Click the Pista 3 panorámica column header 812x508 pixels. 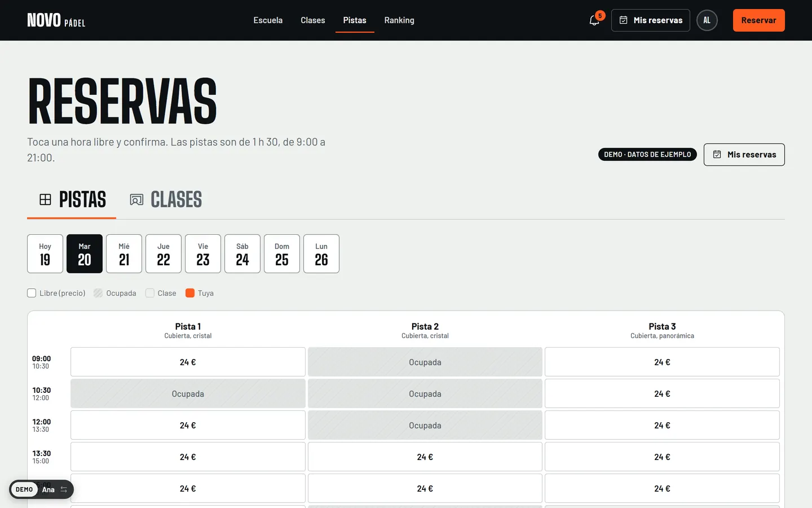click(x=662, y=330)
